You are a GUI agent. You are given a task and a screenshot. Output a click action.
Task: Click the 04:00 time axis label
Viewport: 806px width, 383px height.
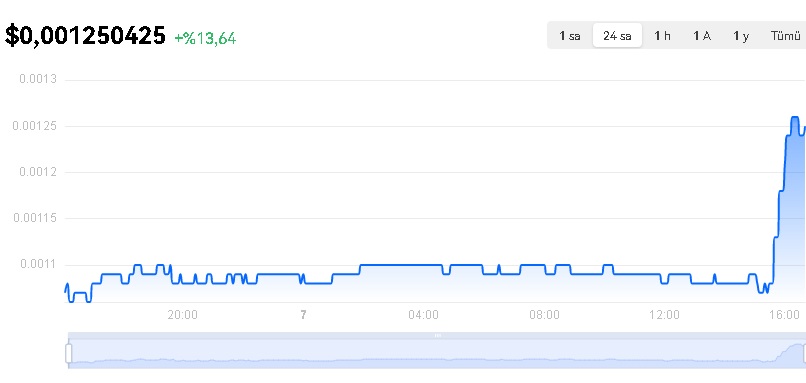(424, 315)
